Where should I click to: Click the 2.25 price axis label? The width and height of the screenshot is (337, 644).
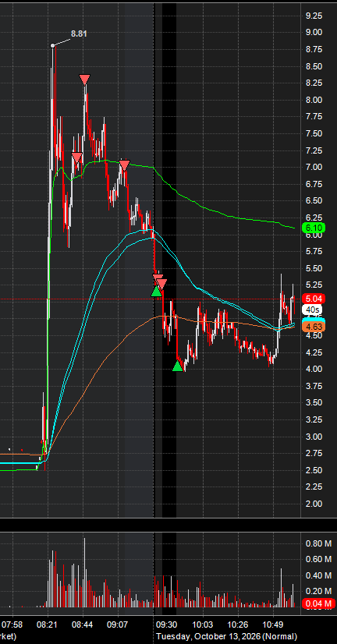pyautogui.click(x=314, y=487)
